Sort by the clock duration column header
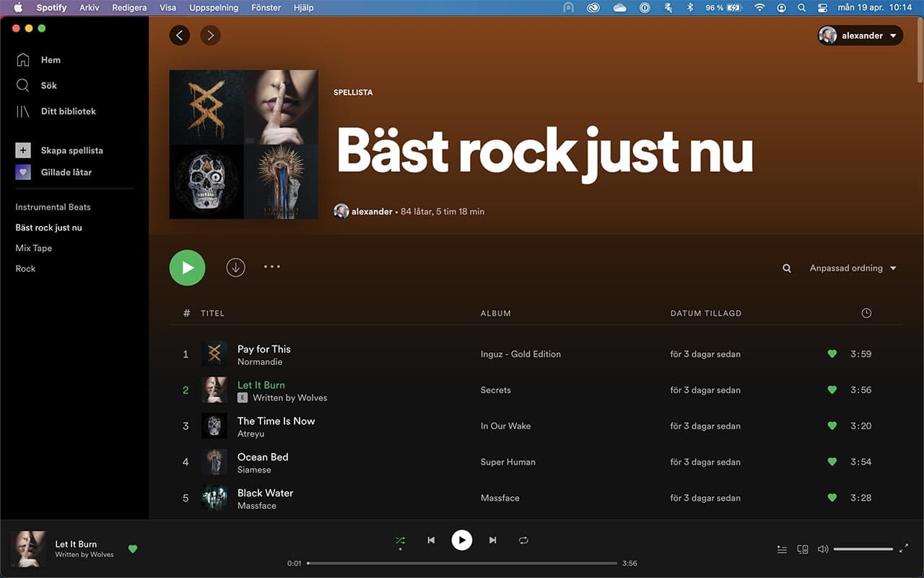This screenshot has width=924, height=578. [x=866, y=313]
